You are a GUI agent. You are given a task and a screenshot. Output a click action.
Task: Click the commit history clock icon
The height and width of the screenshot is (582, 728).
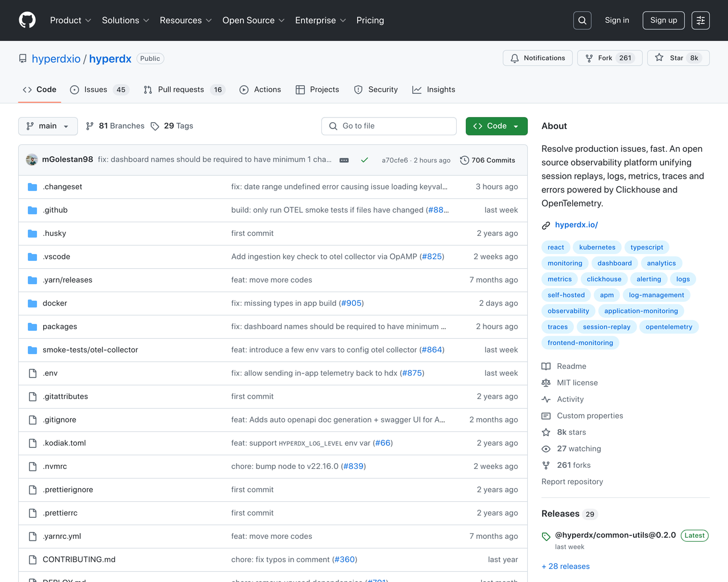(464, 160)
